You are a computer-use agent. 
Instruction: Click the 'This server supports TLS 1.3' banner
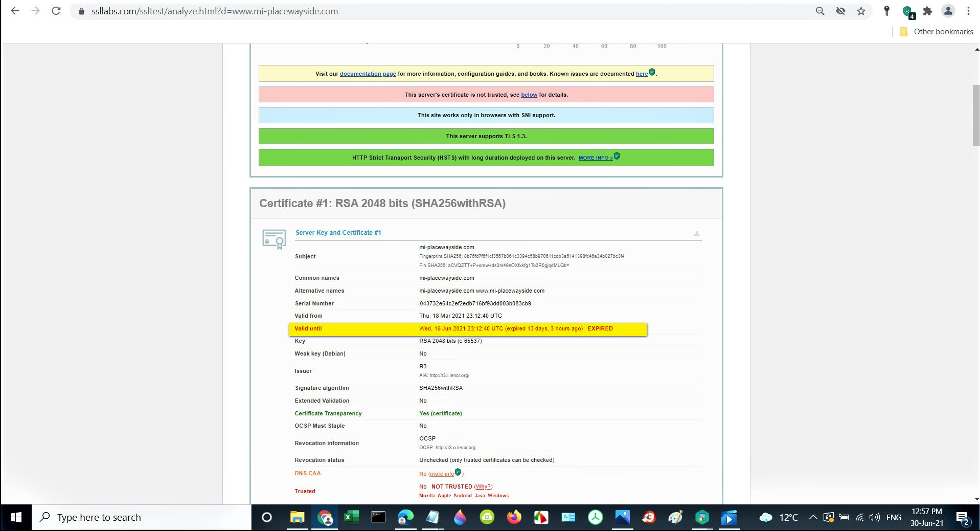[486, 136]
